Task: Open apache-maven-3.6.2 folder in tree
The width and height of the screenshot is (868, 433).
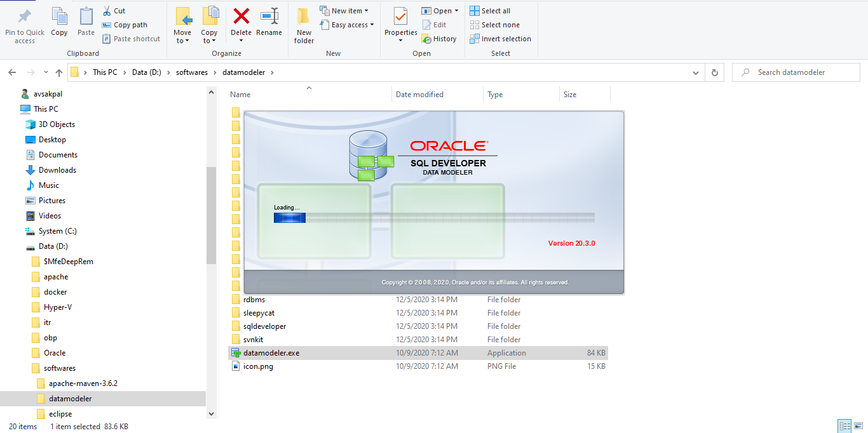Action: (83, 383)
